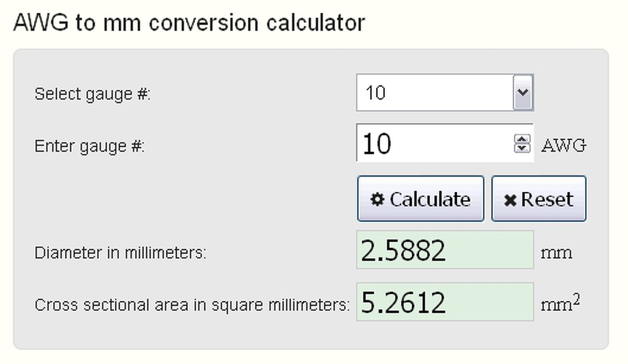Click the area result field showing 5.2612
The height and width of the screenshot is (364, 628).
(445, 302)
